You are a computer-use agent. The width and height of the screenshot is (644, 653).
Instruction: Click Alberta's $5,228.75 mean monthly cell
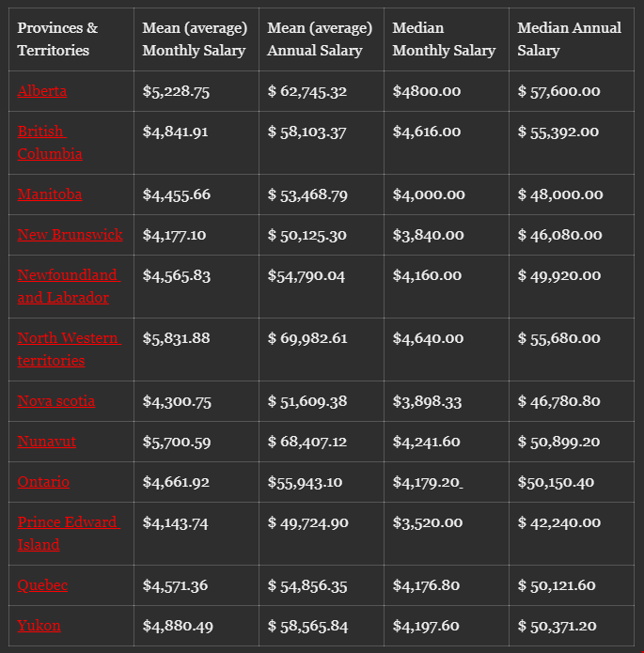click(176, 91)
